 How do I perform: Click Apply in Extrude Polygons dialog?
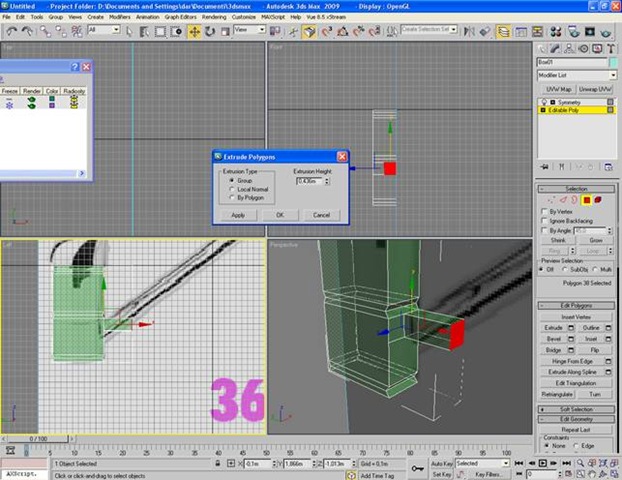[238, 215]
